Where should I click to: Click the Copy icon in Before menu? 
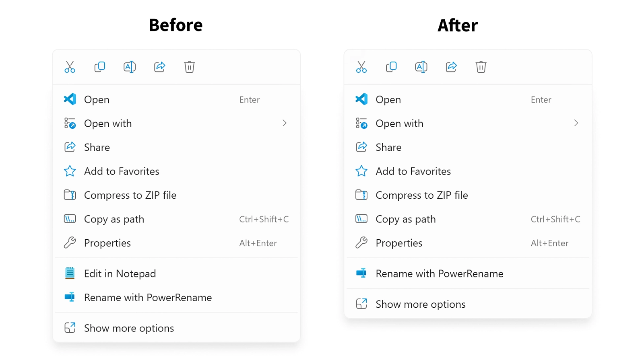(x=99, y=67)
